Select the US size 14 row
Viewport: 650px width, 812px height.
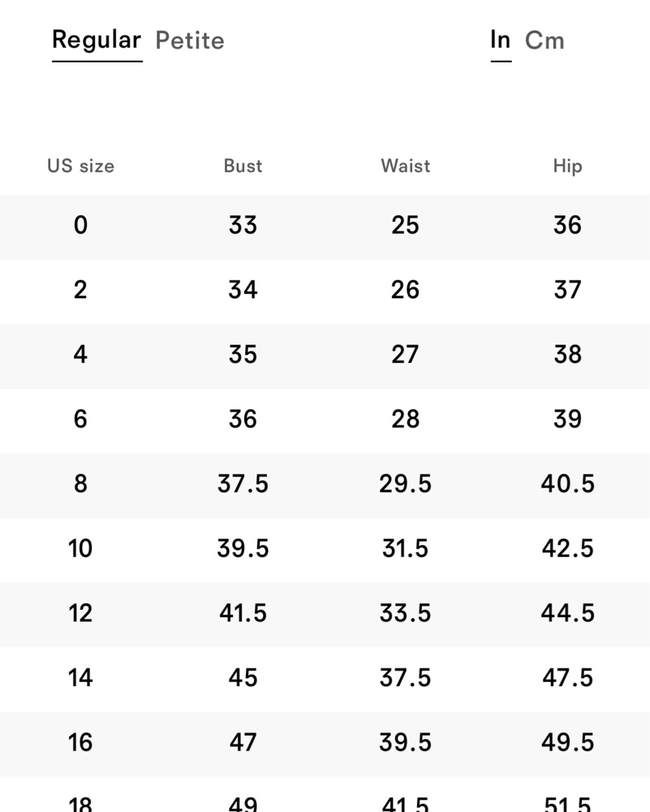[x=325, y=680]
